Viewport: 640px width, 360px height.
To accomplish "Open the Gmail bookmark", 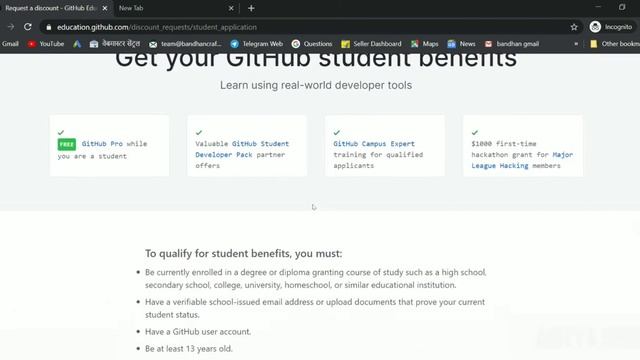I will (10, 44).
